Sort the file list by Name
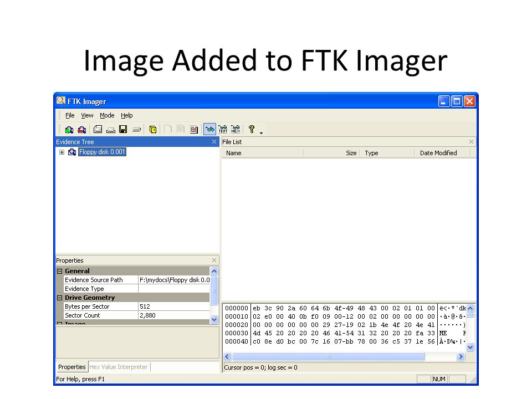The height and width of the screenshot is (399, 532). point(263,153)
